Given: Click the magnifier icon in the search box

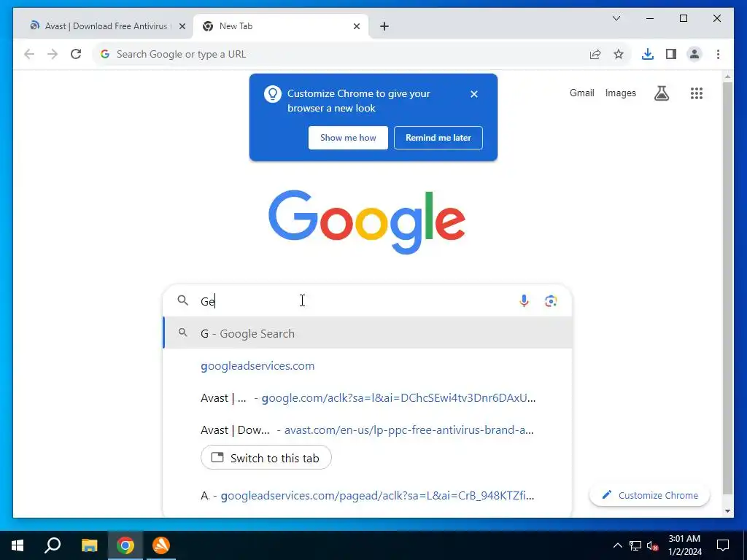Looking at the screenshot, I should (183, 300).
